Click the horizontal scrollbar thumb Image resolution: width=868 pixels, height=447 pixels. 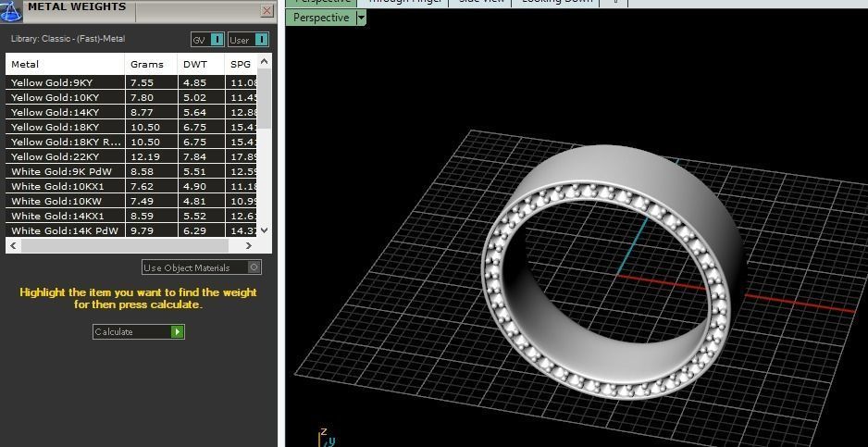125,245
